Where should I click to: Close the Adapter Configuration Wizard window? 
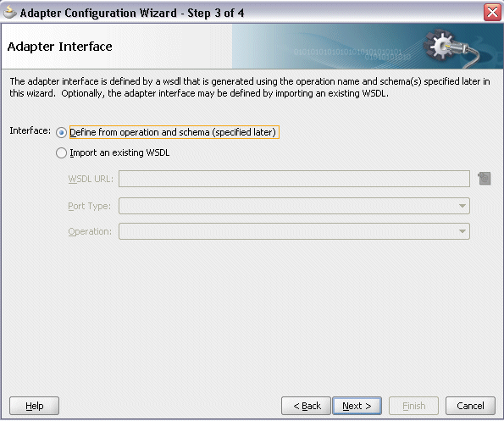pyautogui.click(x=492, y=13)
